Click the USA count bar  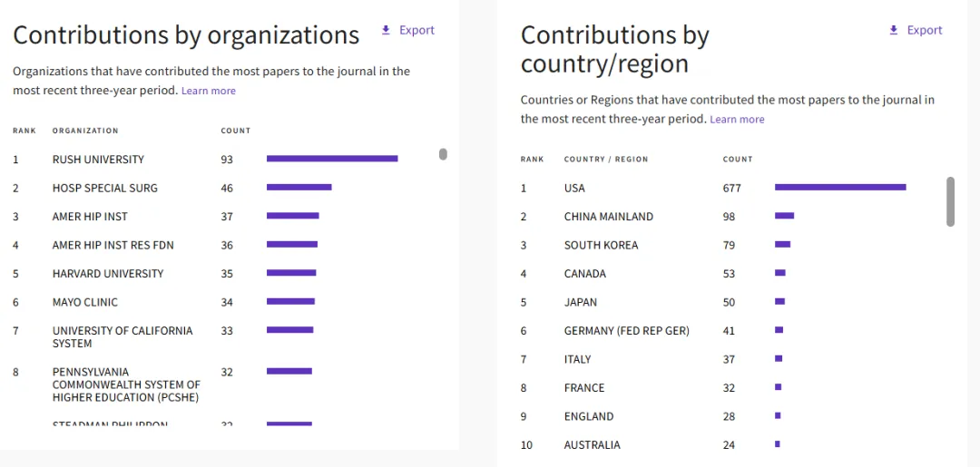point(840,188)
